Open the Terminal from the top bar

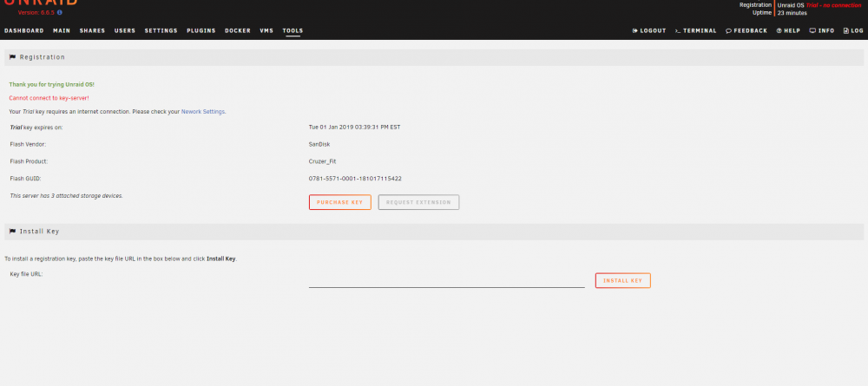(696, 31)
